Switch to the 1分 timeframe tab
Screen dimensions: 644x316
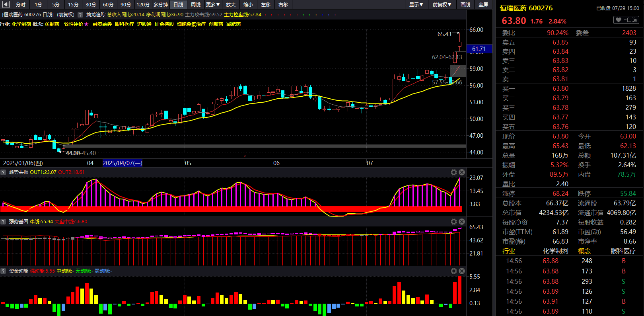(38, 5)
